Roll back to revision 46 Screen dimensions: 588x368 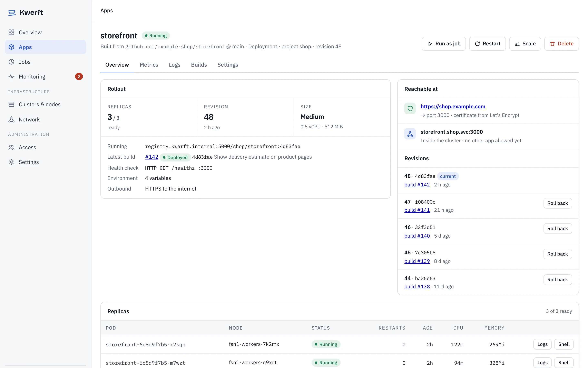(x=558, y=229)
